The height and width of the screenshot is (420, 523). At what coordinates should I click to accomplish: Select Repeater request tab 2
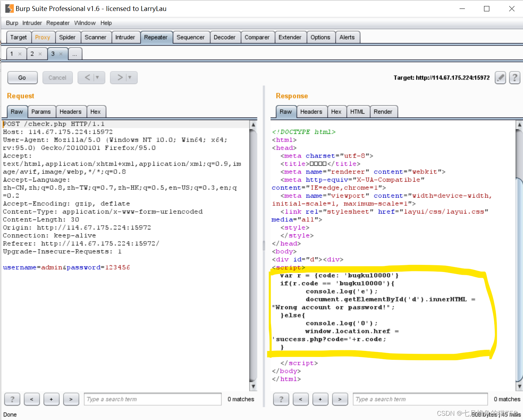tap(32, 54)
